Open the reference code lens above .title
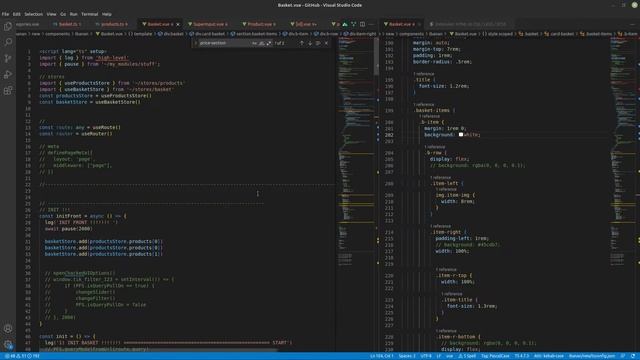Image resolution: width=640 pixels, height=360 pixels. click(424, 74)
